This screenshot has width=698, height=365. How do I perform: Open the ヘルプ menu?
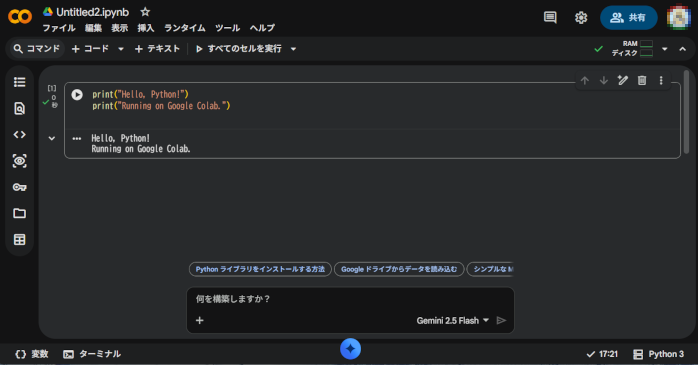click(x=262, y=28)
